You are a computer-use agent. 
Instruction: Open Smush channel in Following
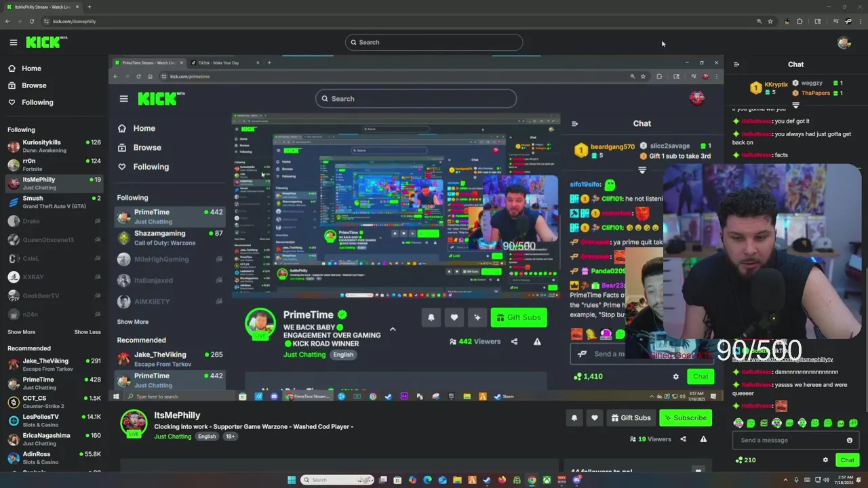pos(54,202)
